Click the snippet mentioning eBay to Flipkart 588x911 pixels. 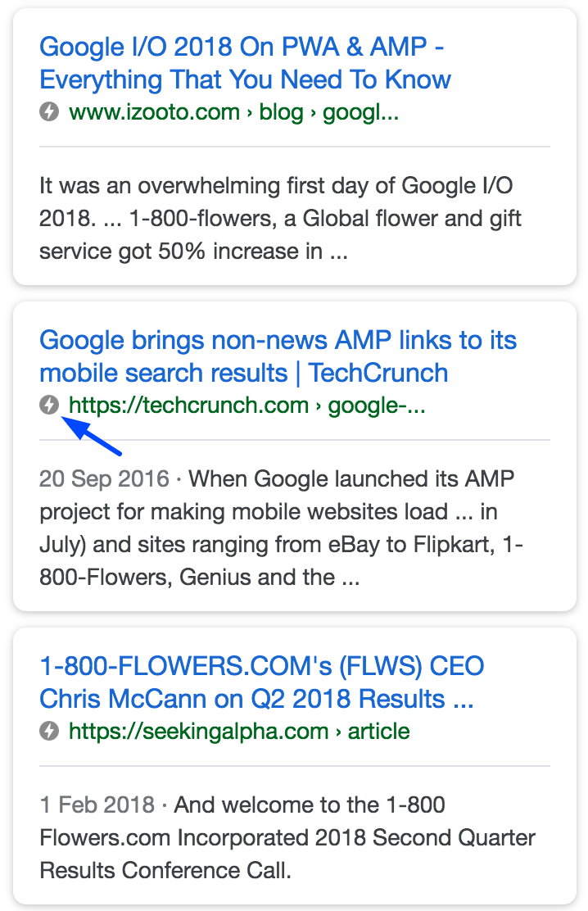[x=281, y=528]
